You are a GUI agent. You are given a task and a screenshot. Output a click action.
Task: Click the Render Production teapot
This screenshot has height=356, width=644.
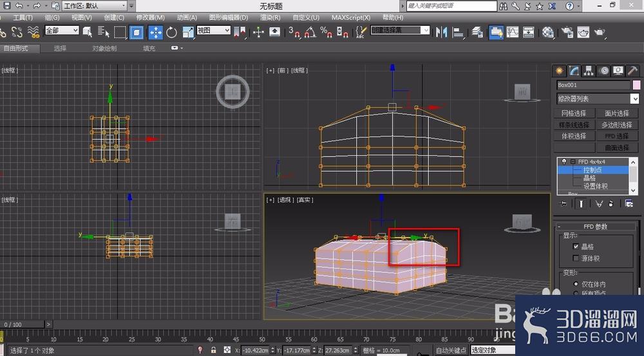click(600, 32)
